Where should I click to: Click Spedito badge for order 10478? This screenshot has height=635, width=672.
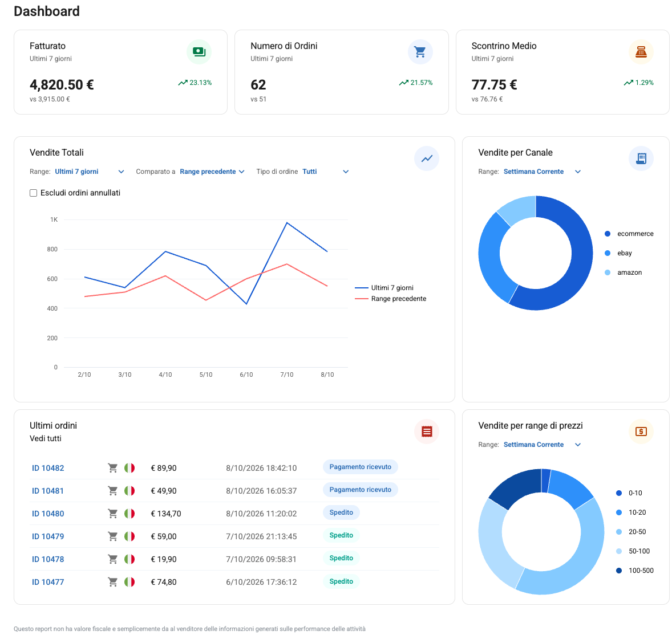pyautogui.click(x=341, y=558)
